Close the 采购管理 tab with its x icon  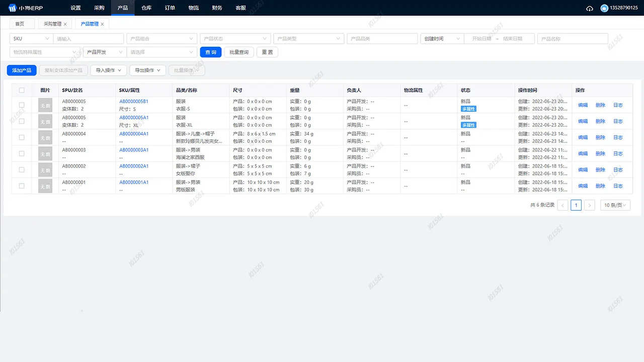65,23
